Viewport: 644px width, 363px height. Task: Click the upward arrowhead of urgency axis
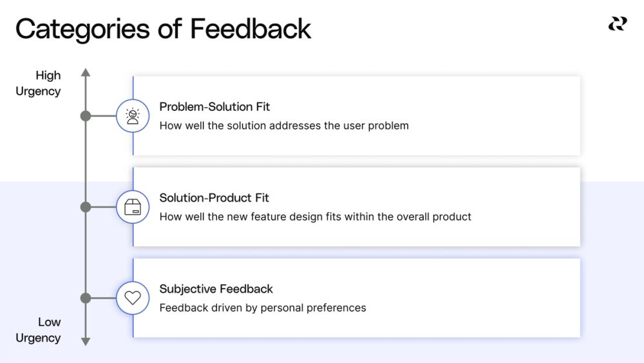point(86,72)
